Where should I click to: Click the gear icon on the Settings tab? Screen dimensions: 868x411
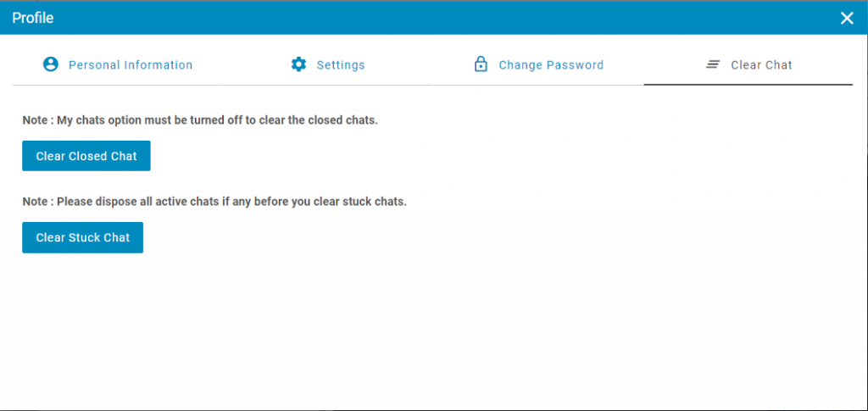tap(298, 64)
